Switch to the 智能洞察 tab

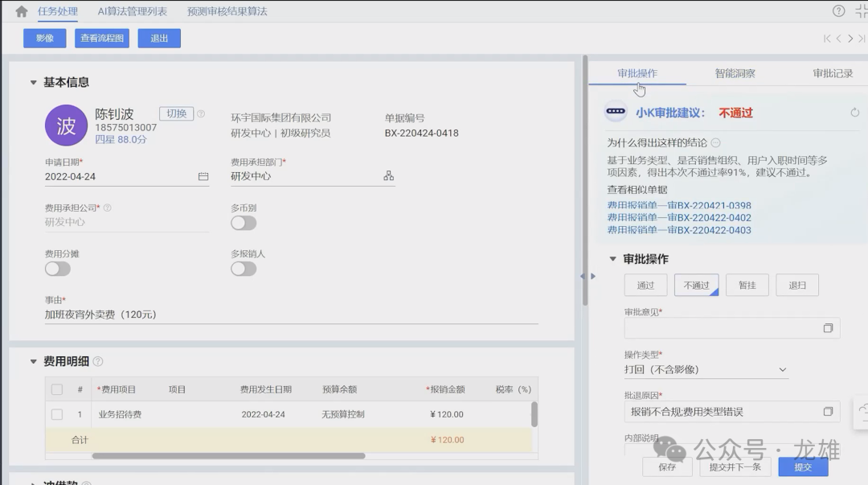[x=735, y=73]
